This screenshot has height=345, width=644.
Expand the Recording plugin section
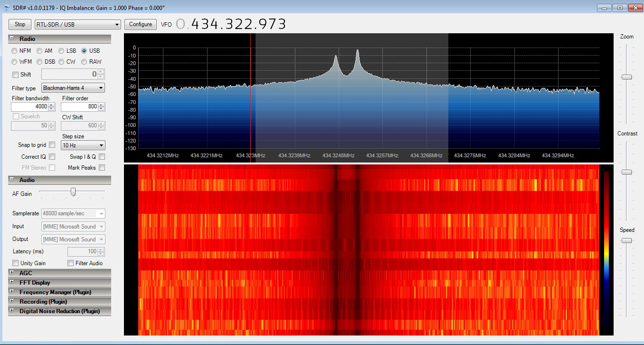tap(11, 302)
